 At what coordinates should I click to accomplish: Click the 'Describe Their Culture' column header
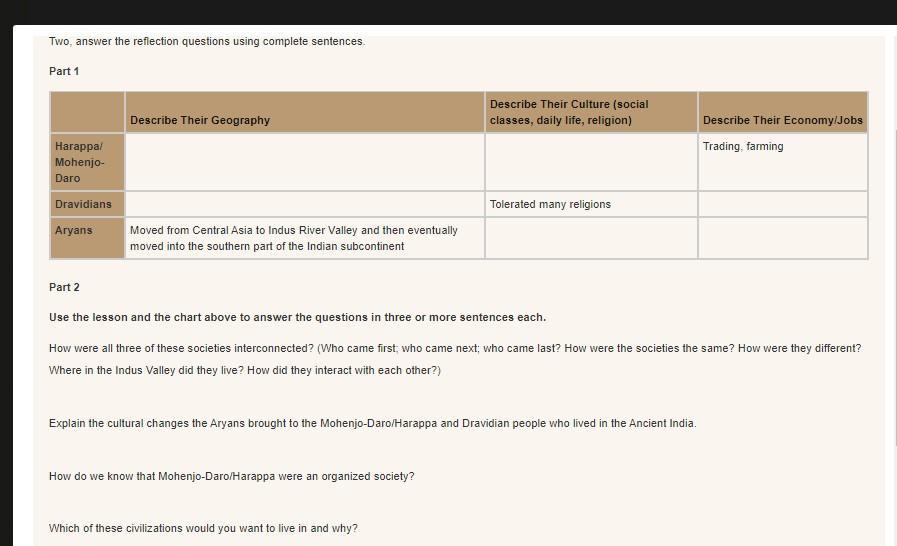[x=591, y=112]
